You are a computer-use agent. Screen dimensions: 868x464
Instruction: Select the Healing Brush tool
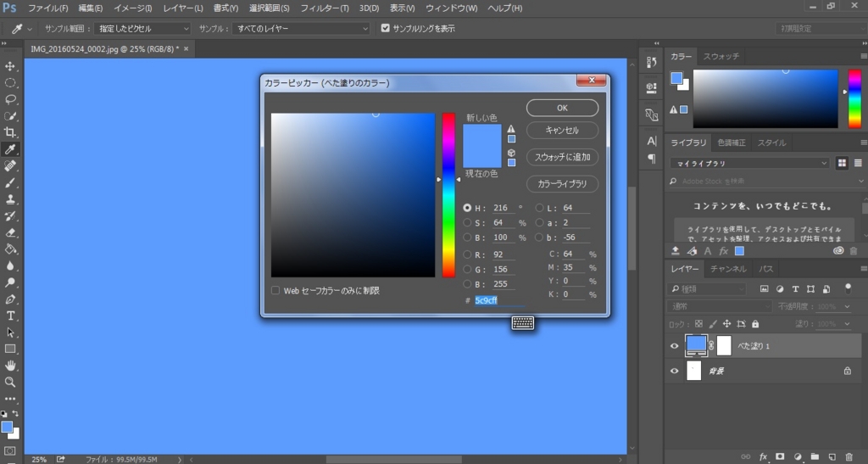coord(10,165)
